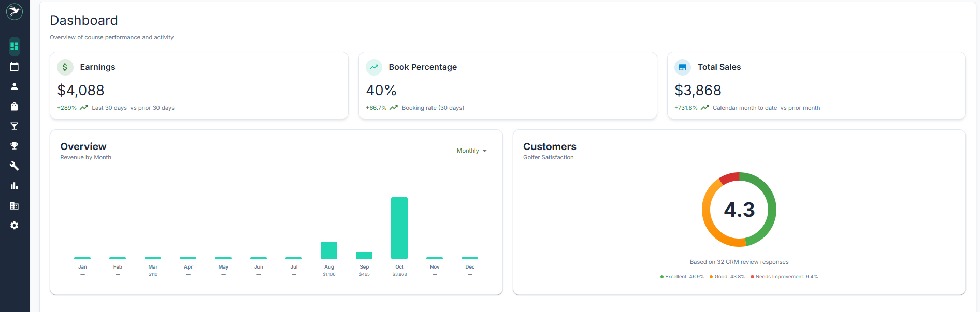Open the shopping bag icon in sidebar
This screenshot has width=980, height=312.
tap(15, 106)
